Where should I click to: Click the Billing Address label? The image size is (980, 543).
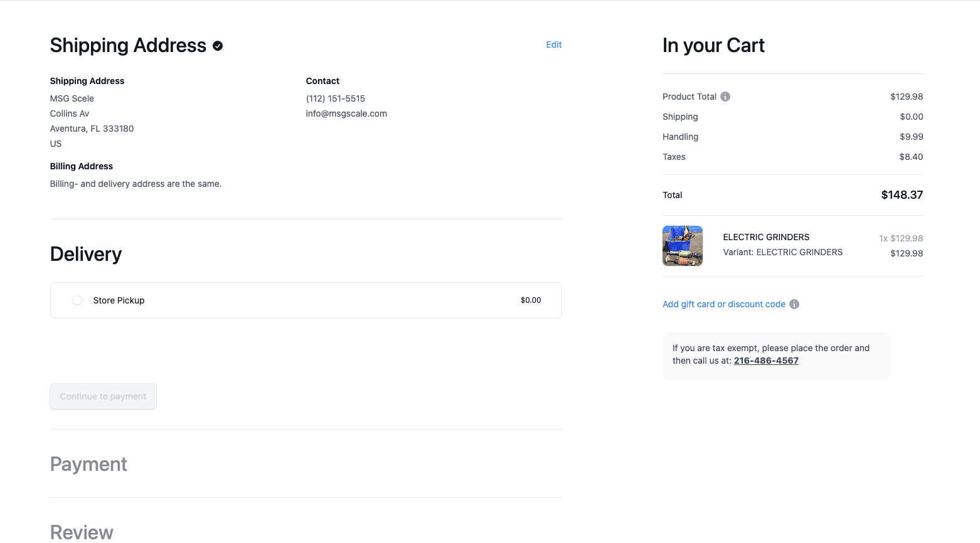[81, 166]
